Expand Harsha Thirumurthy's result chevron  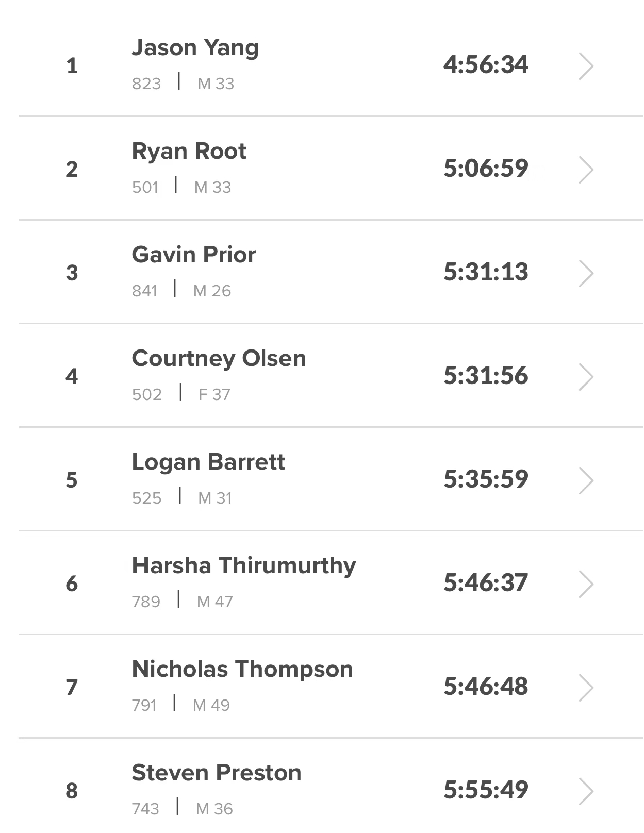click(586, 584)
